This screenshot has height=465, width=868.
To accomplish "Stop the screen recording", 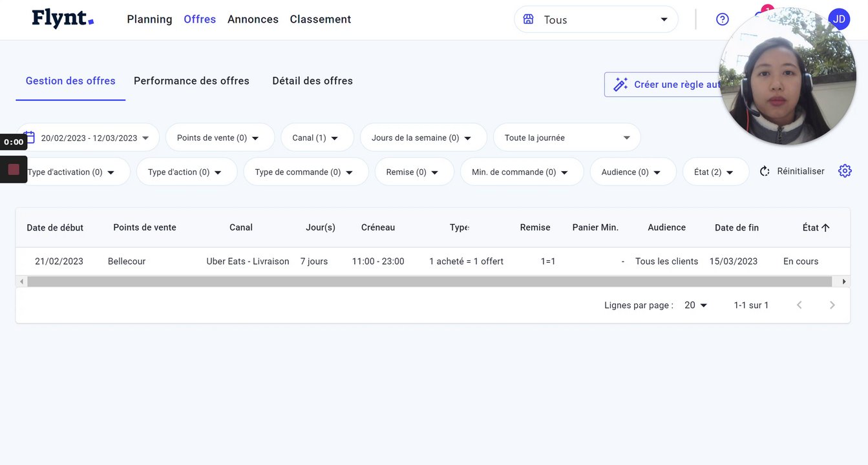I will 14,169.
